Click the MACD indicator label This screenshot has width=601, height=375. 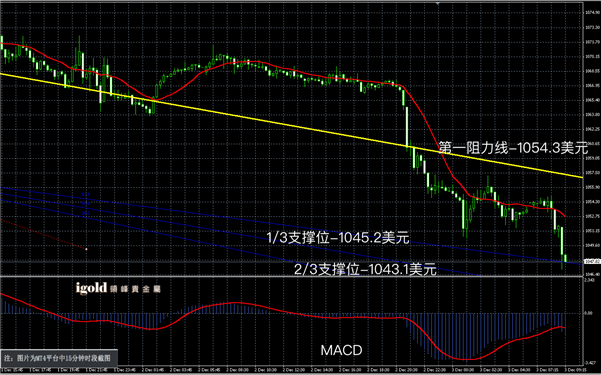pyautogui.click(x=341, y=350)
